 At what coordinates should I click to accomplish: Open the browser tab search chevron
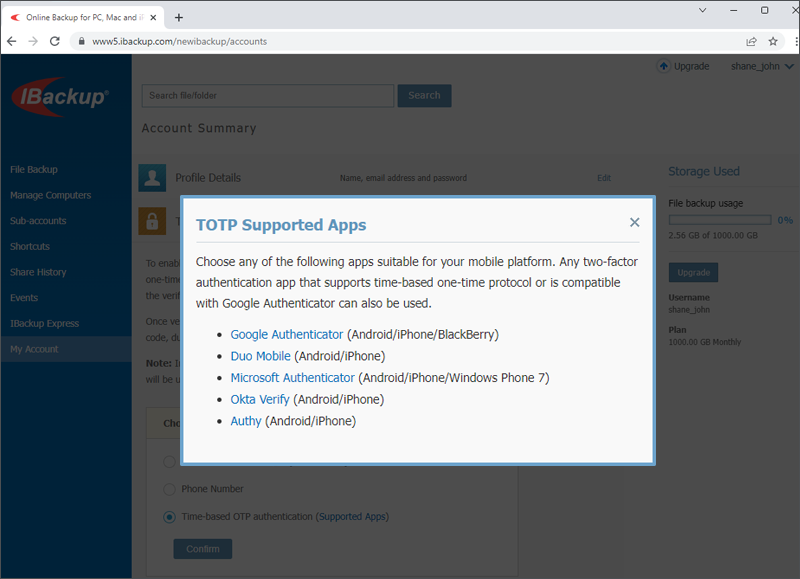point(703,10)
